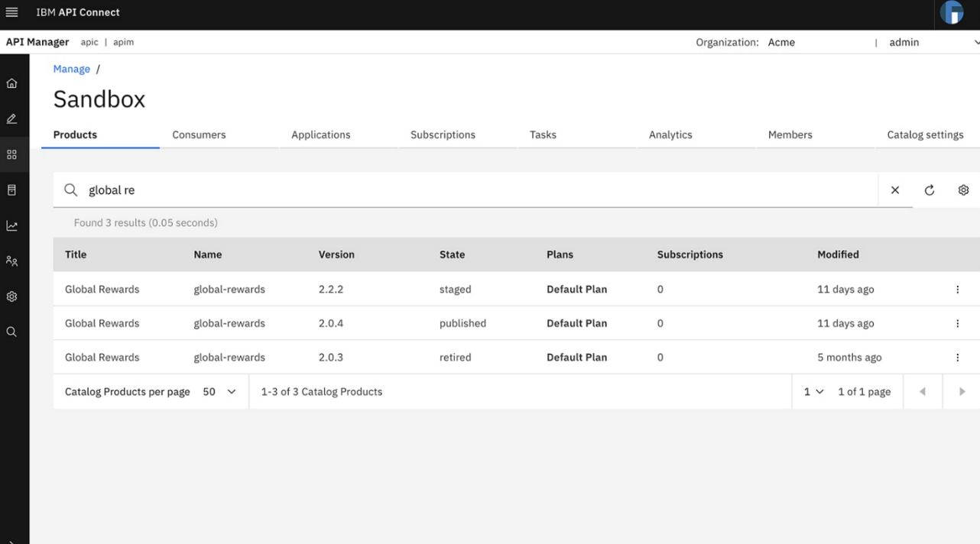Open the hamburger navigation menu
Screen dimensions: 980x544
click(11, 12)
